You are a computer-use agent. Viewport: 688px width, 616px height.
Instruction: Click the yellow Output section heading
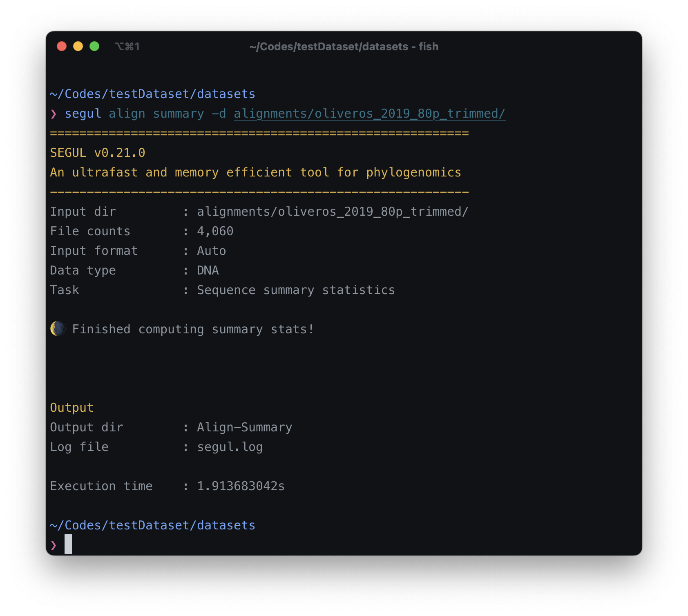click(72, 408)
